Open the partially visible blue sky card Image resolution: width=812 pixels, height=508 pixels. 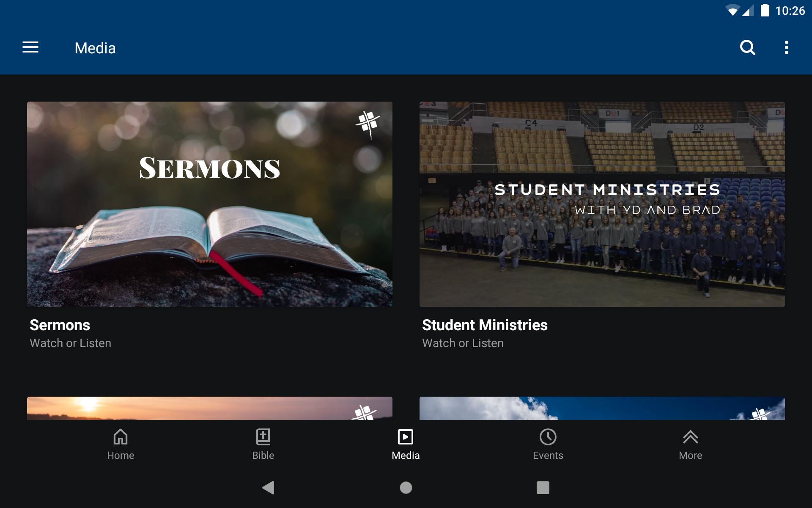(602, 408)
